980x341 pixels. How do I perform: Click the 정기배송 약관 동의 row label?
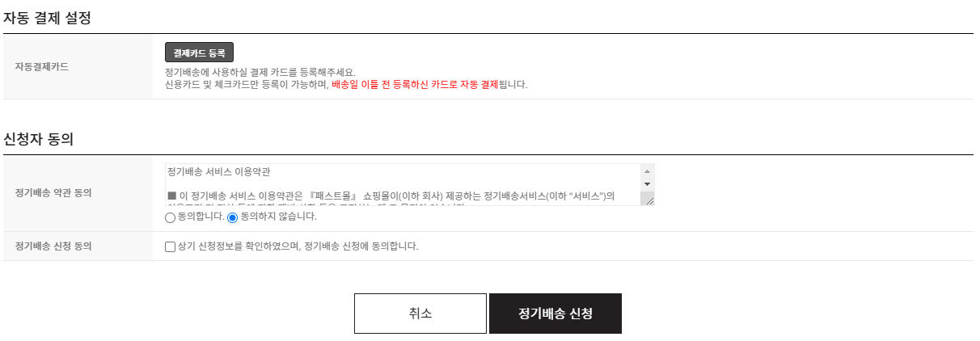coord(53,193)
